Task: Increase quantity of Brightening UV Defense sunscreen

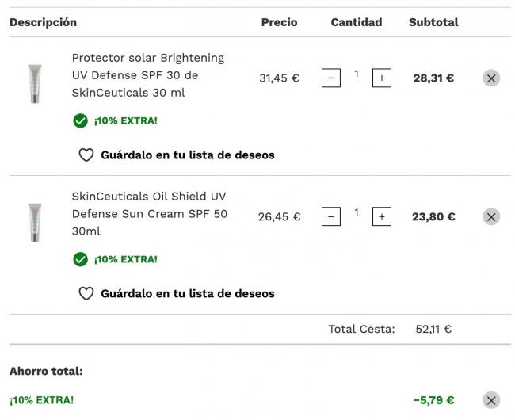Action: coord(382,78)
